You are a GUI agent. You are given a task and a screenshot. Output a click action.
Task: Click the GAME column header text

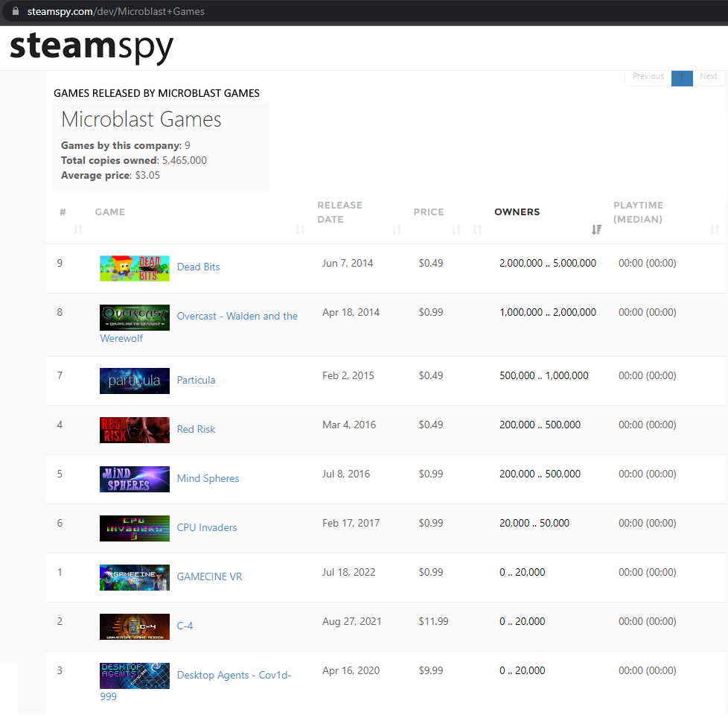(x=110, y=212)
